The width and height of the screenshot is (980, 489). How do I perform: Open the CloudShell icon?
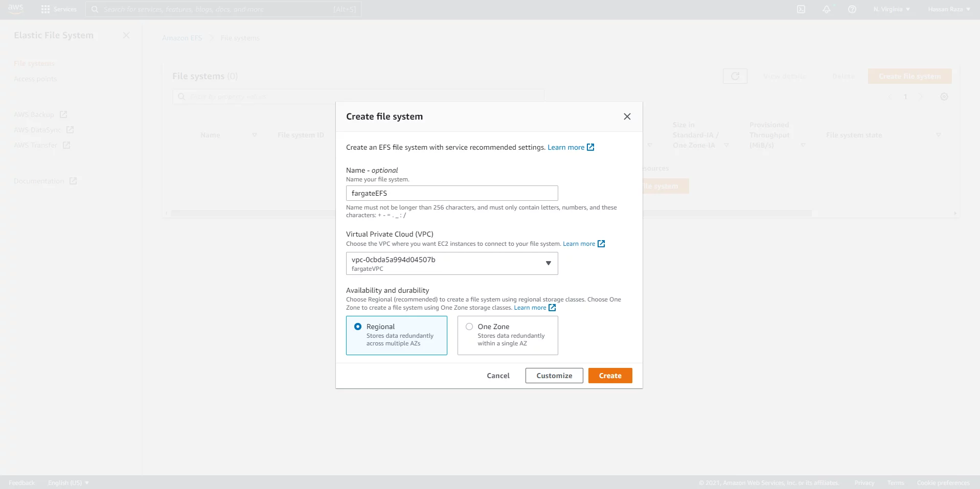pyautogui.click(x=801, y=9)
